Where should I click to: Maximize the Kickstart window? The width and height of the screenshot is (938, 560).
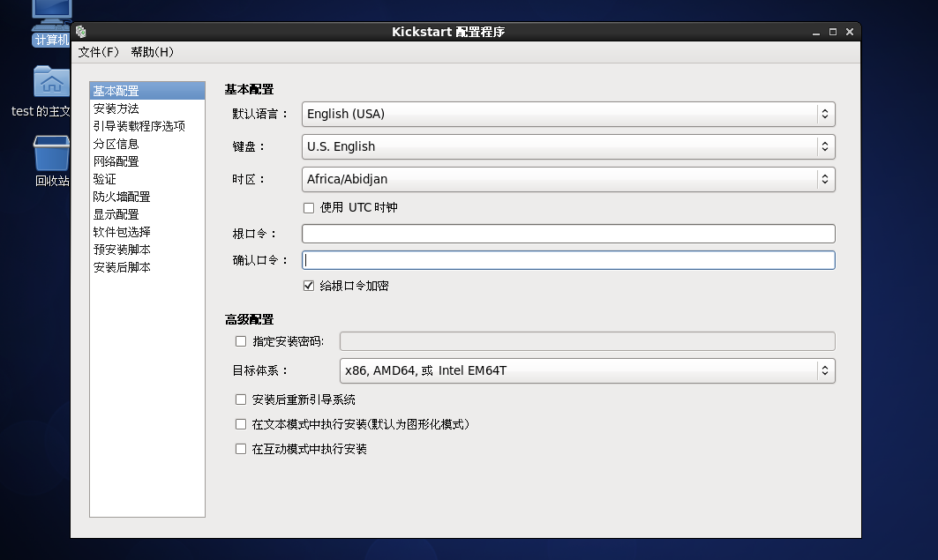pos(833,32)
